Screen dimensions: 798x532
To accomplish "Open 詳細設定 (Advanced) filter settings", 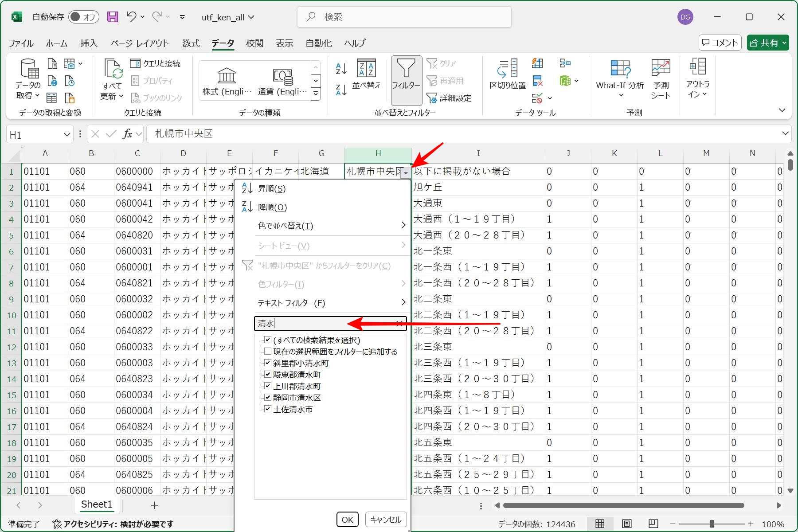I will [x=449, y=98].
